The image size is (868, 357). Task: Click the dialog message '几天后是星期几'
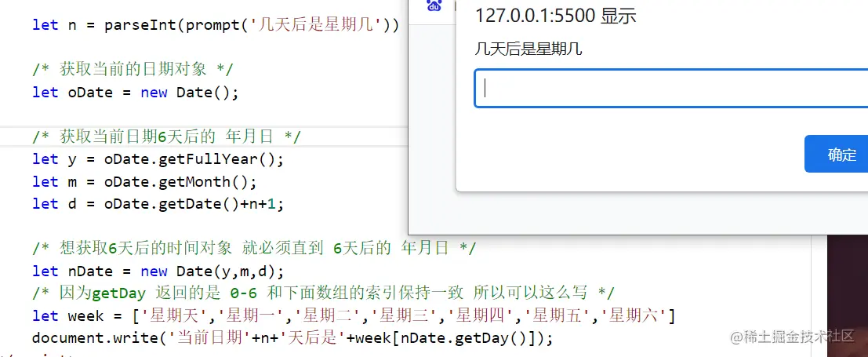pos(528,49)
